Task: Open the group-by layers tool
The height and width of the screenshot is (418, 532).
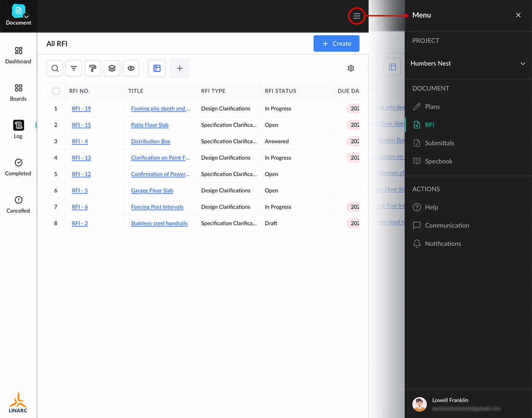Action: coord(112,68)
